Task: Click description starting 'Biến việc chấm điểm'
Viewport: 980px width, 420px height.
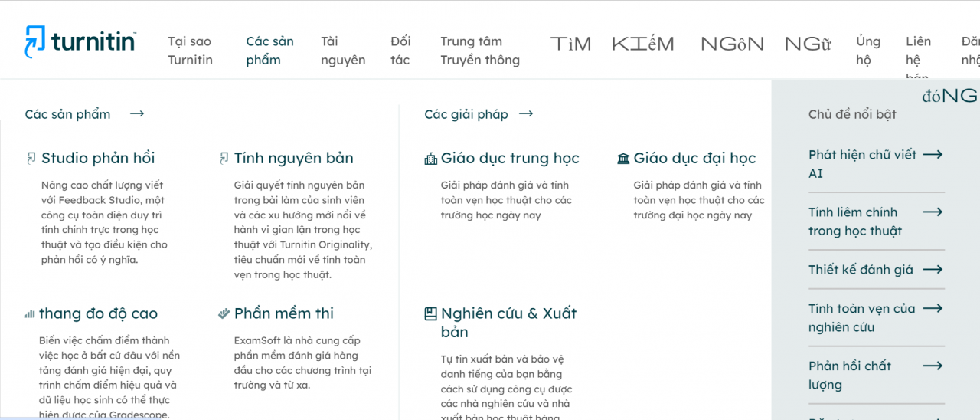Action: [x=109, y=377]
